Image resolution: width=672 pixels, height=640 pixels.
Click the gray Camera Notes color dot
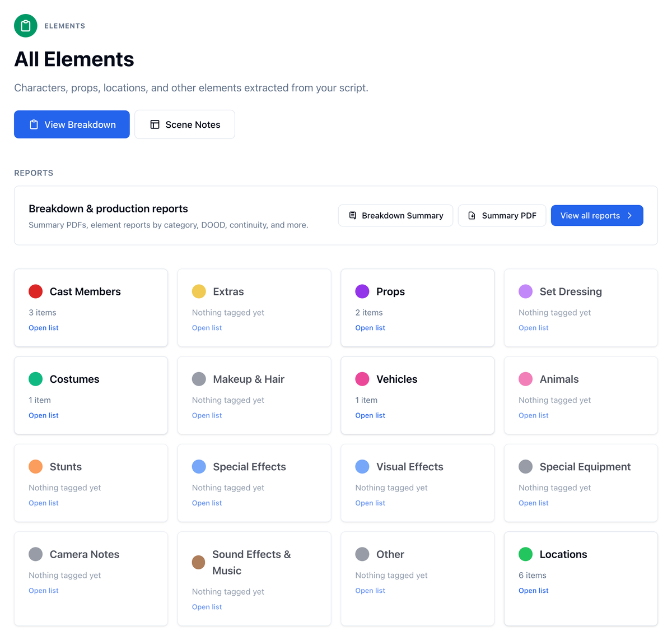click(36, 554)
